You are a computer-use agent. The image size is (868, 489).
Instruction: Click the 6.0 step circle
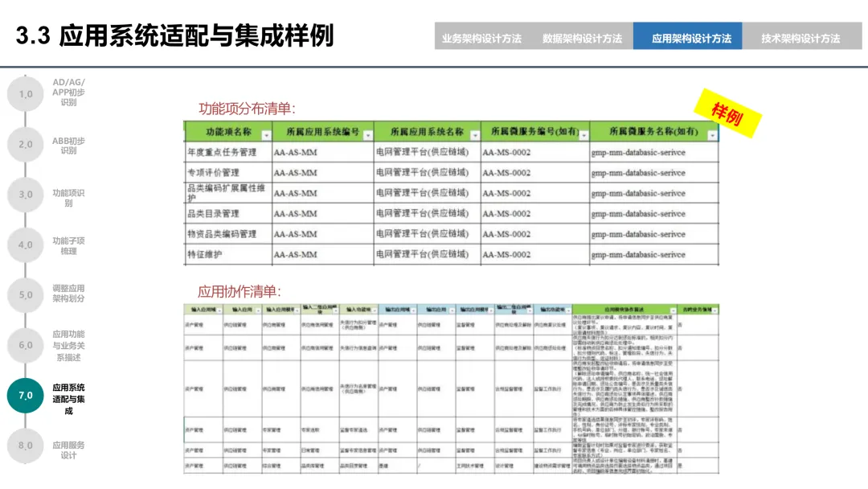coord(26,345)
